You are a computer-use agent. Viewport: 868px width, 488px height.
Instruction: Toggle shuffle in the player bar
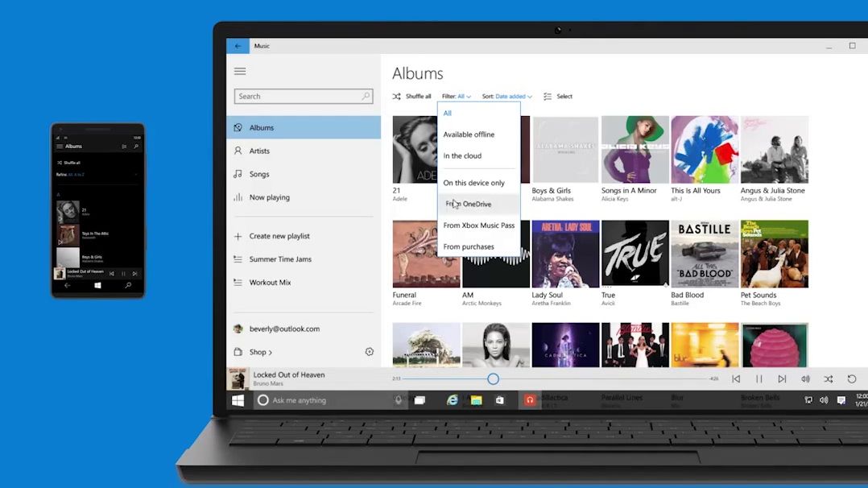tap(828, 378)
